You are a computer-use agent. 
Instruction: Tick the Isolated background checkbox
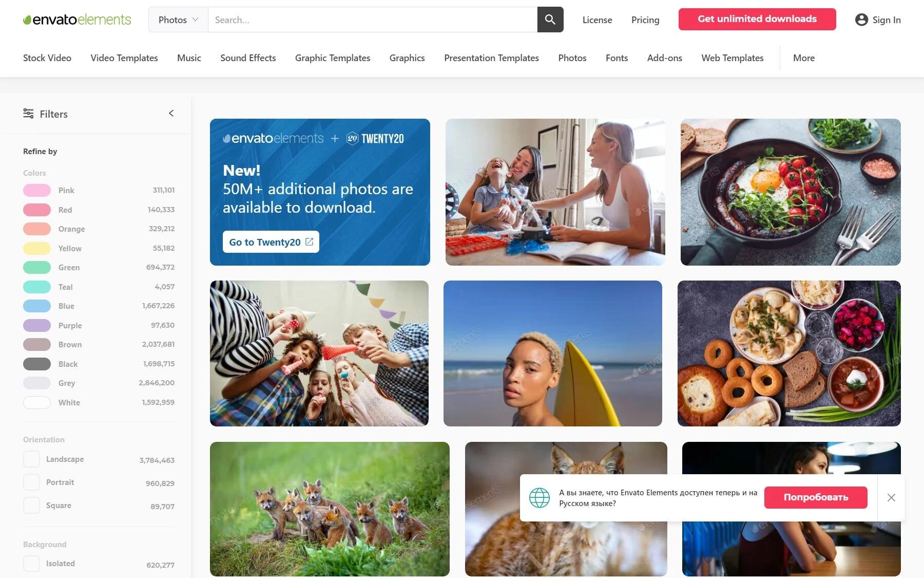coord(31,563)
